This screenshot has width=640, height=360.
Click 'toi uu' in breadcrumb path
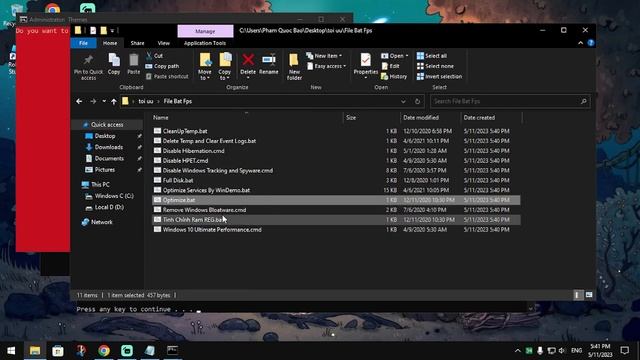pyautogui.click(x=146, y=101)
